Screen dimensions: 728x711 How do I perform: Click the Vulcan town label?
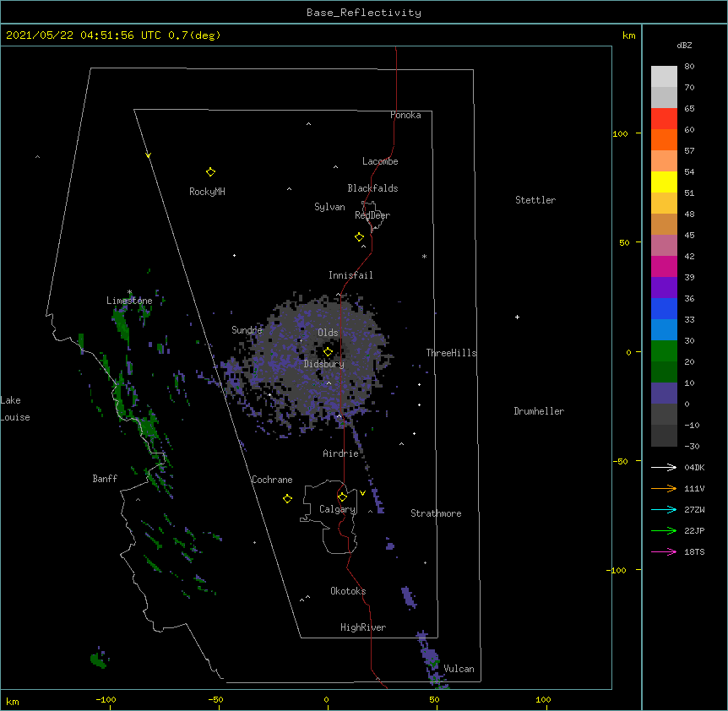pos(459,669)
